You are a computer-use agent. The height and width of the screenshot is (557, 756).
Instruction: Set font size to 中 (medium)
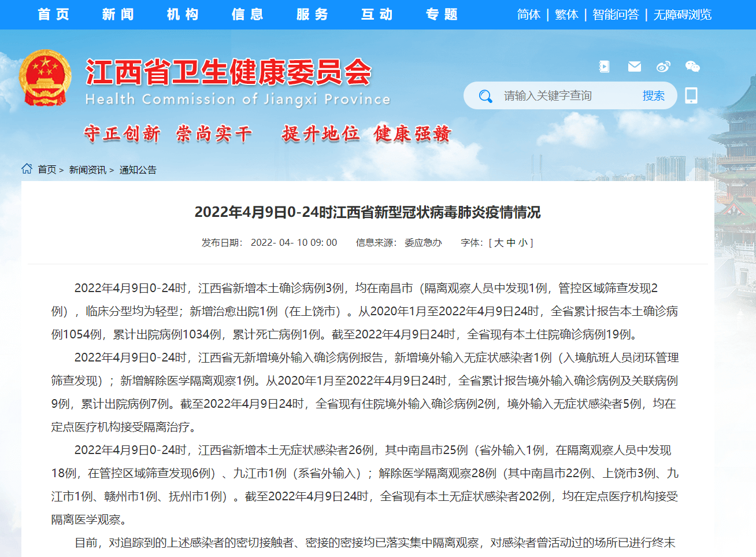511,243
